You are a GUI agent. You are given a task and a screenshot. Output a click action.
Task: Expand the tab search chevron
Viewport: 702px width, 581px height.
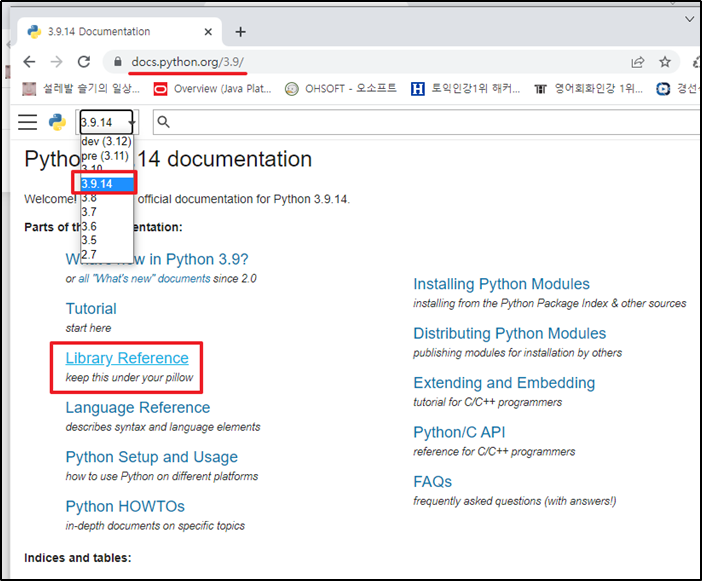689,19
